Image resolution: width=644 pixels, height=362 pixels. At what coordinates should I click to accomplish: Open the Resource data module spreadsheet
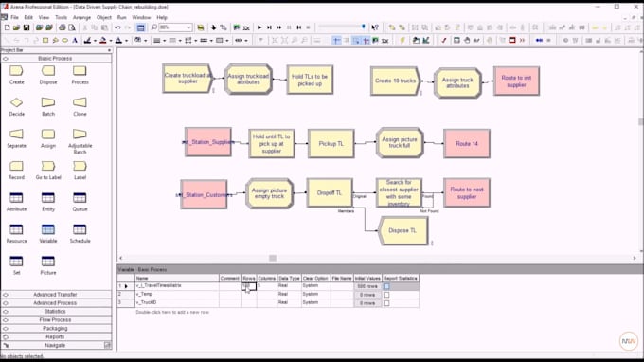click(x=16, y=229)
